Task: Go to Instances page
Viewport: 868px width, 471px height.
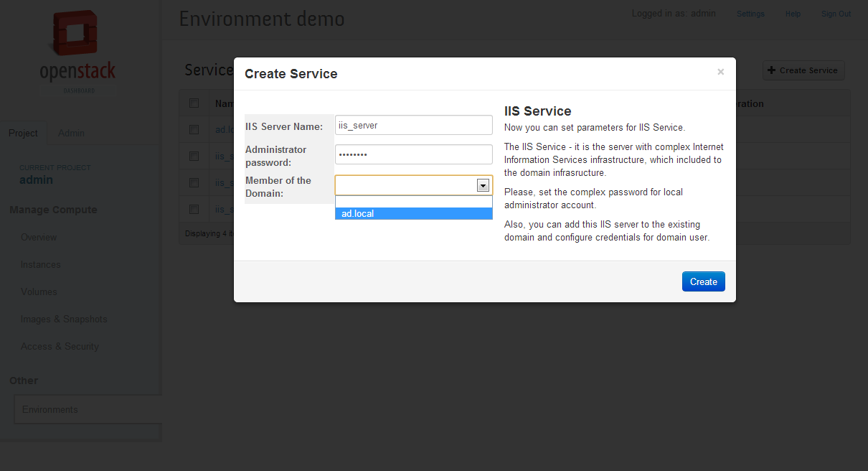Action: coord(41,265)
